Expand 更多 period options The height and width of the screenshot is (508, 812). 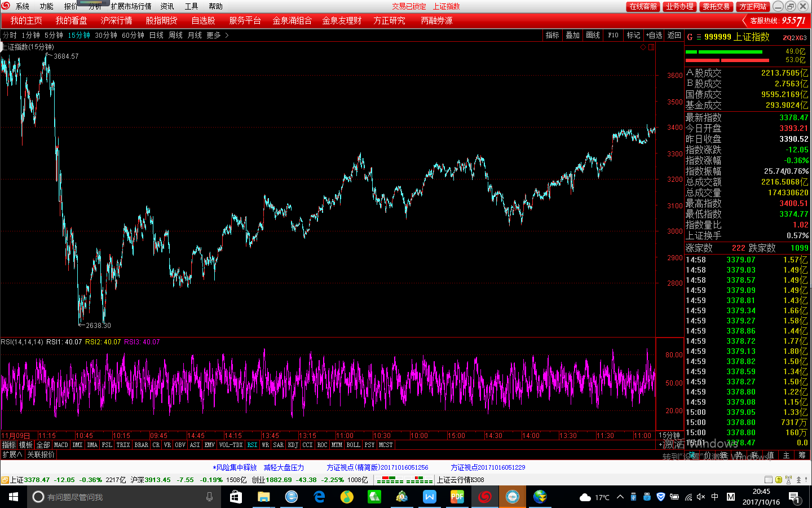(x=218, y=35)
